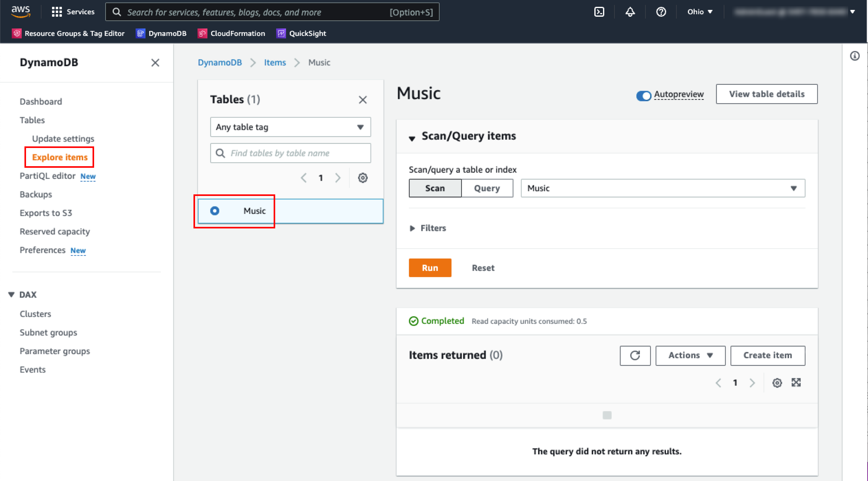Open the Actions dropdown
Viewport: 868px width, 481px height.
(x=690, y=355)
